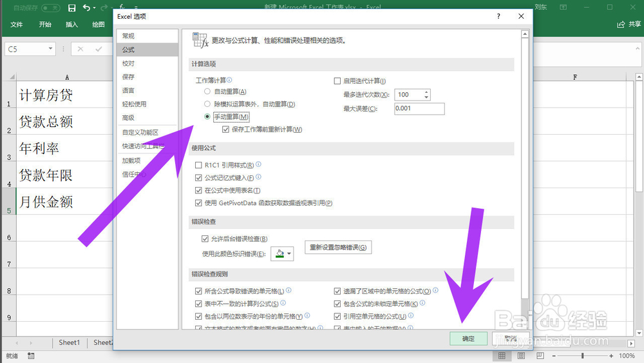Toggle 允许后台错误检查 checkbox
This screenshot has width=644, height=363.
click(205, 239)
